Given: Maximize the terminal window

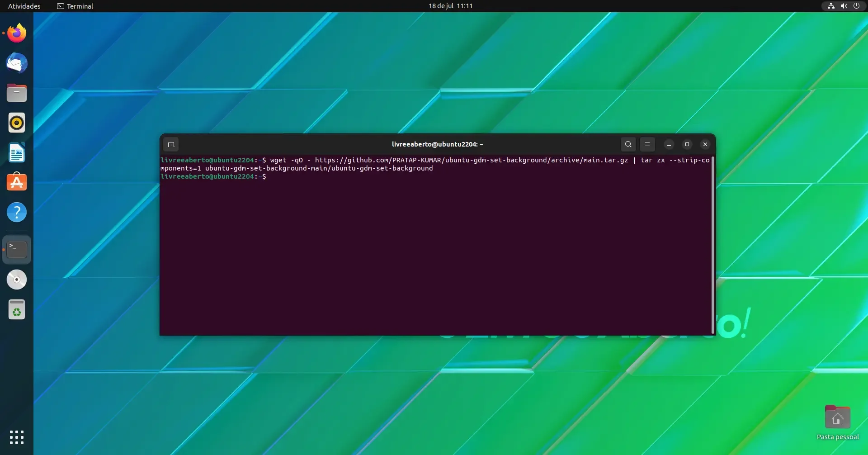Looking at the screenshot, I should 687,144.
